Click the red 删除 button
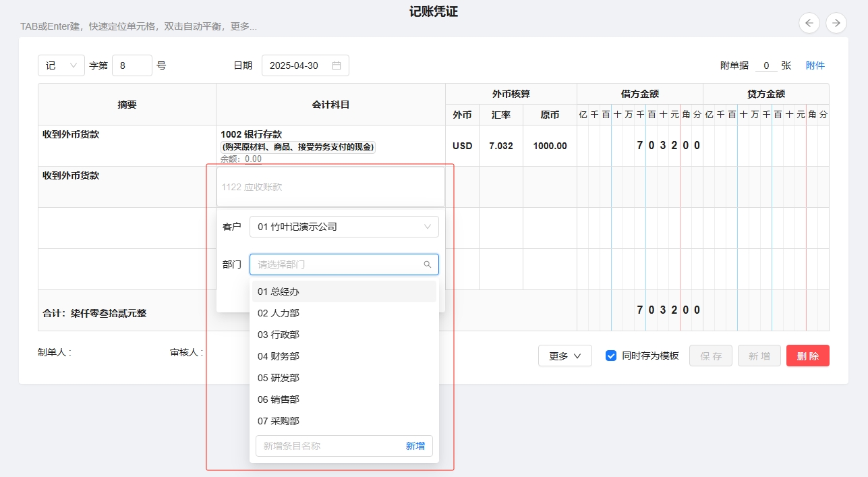Image resolution: width=868 pixels, height=477 pixels. [x=807, y=356]
